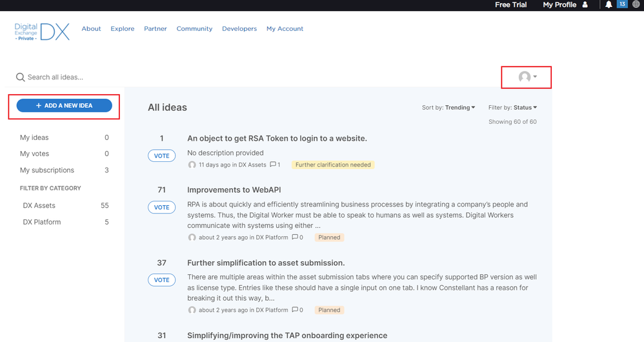Vote for the RSA Token idea
The height and width of the screenshot is (342, 644).
click(161, 156)
